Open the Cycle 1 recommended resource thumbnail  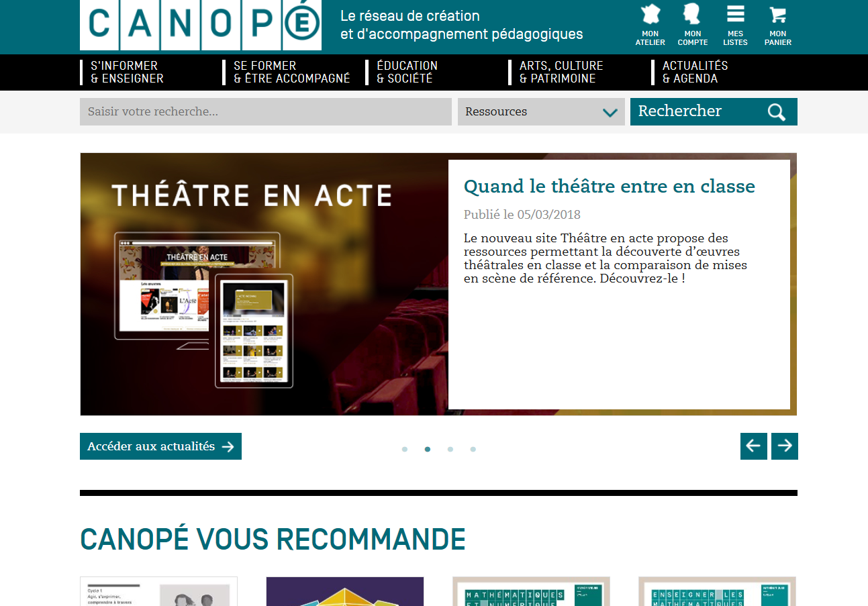click(158, 591)
